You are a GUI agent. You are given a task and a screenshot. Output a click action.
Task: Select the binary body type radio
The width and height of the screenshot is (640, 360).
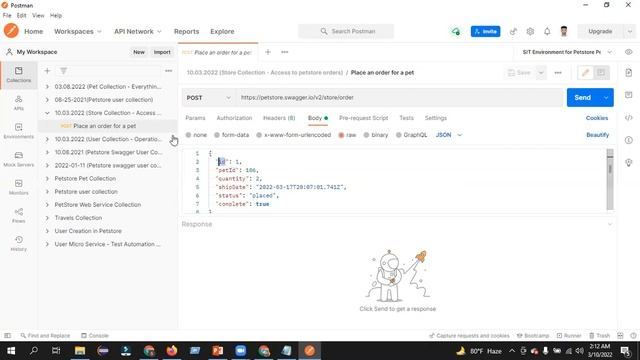click(x=366, y=135)
